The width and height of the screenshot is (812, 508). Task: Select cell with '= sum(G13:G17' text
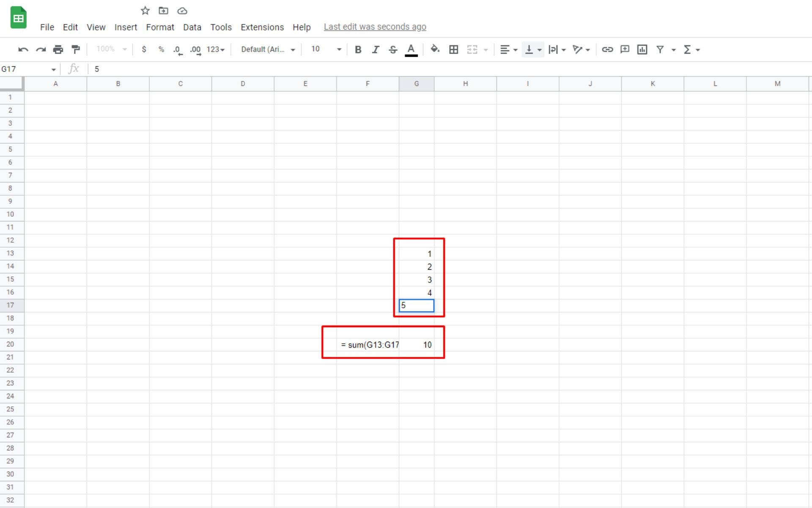point(368,345)
